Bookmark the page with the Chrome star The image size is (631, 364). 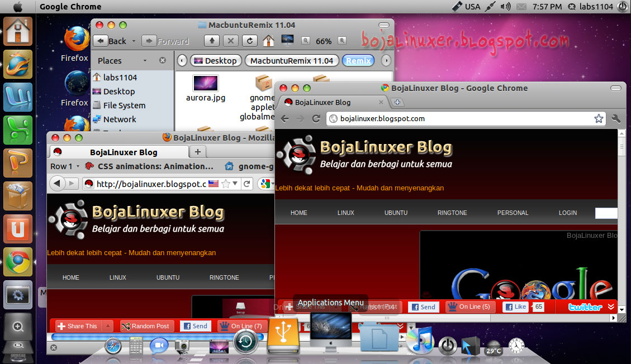[599, 118]
